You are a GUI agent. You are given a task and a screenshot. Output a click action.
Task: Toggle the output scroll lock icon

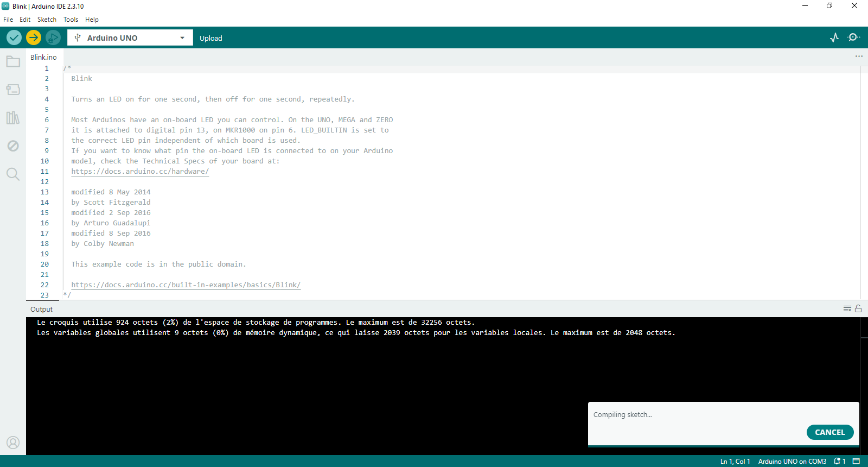point(858,308)
